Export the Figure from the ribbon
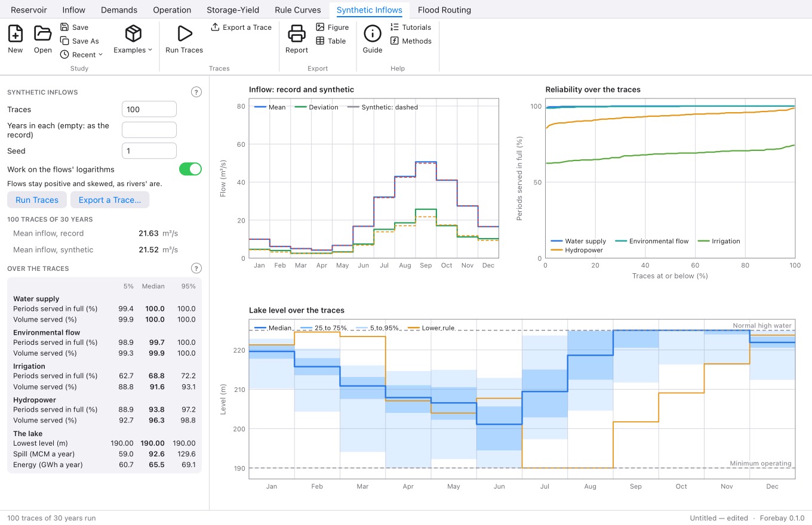The image size is (812, 525). (x=332, y=27)
